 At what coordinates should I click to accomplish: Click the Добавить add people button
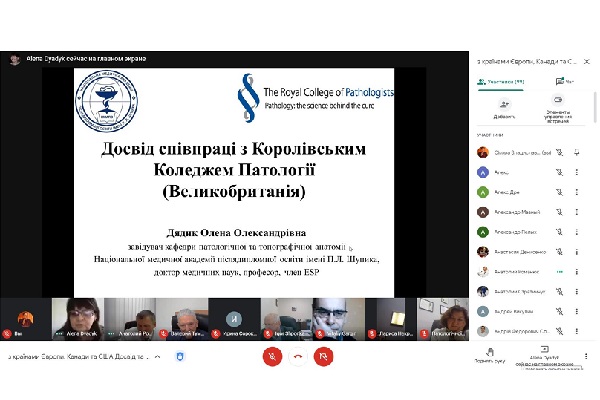(504, 109)
